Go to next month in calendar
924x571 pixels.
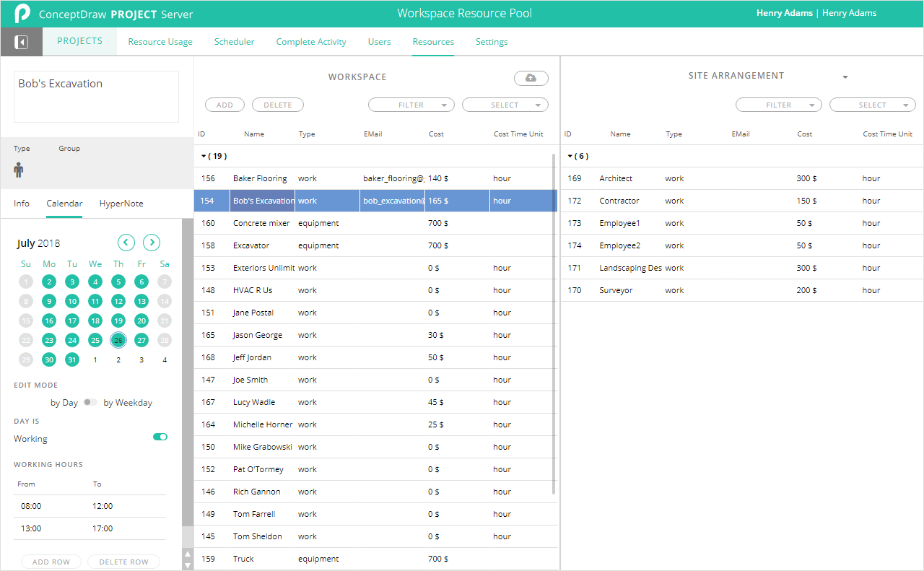[x=152, y=243]
